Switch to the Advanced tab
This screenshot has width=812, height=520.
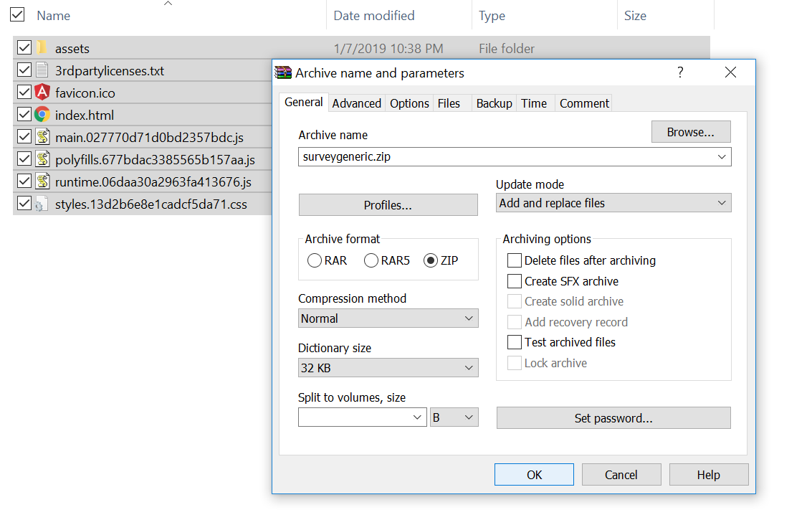pyautogui.click(x=356, y=103)
